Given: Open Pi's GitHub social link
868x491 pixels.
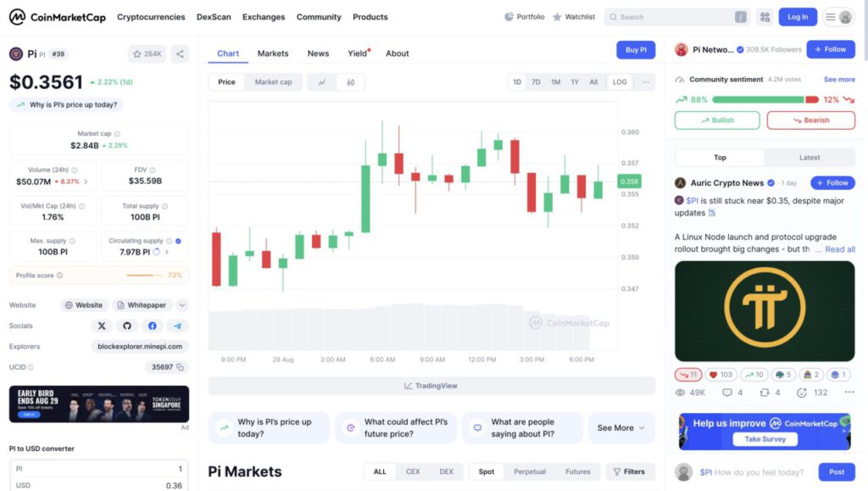Looking at the screenshot, I should pos(127,326).
